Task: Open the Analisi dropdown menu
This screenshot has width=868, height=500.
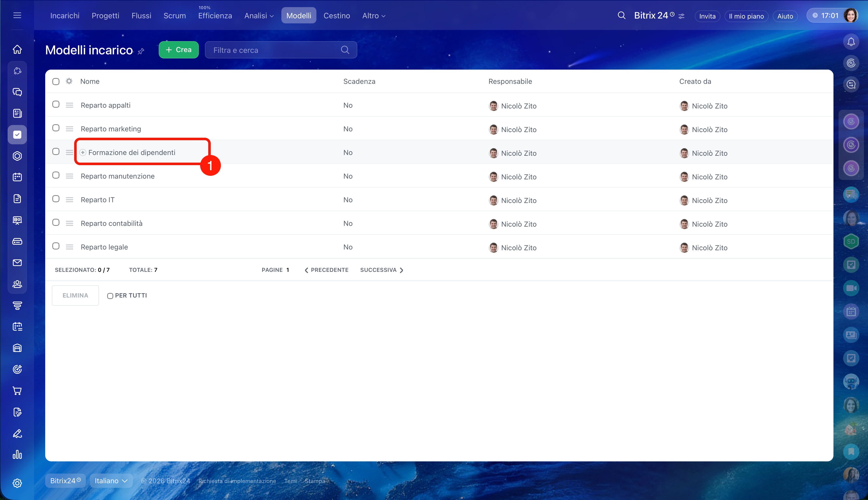Action: [x=259, y=16]
